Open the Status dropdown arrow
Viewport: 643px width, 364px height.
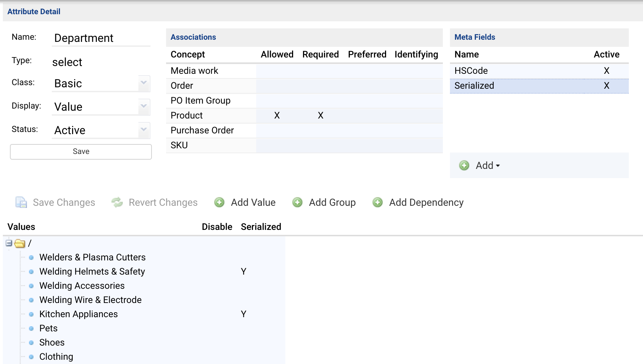coord(144,130)
